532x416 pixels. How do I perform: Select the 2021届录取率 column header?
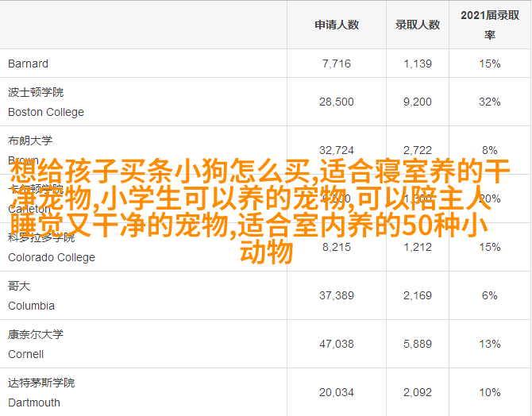point(490,25)
